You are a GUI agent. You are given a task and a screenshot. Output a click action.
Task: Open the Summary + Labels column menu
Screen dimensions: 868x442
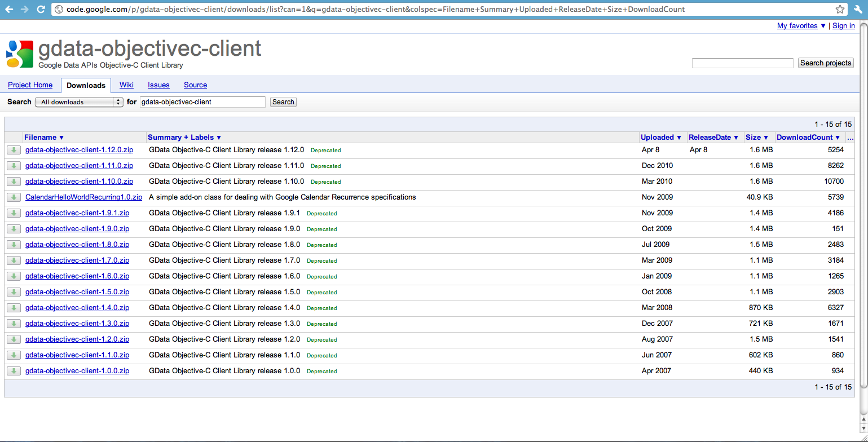click(x=184, y=138)
